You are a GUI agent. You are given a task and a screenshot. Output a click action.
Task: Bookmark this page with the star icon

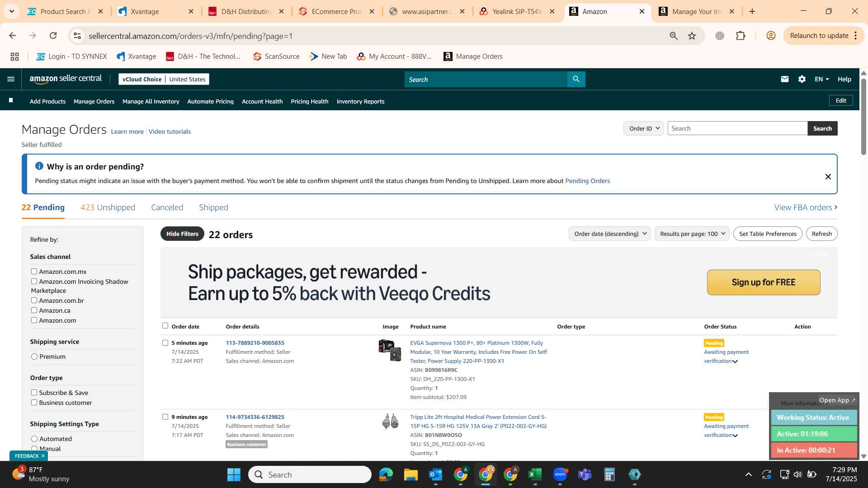(692, 36)
